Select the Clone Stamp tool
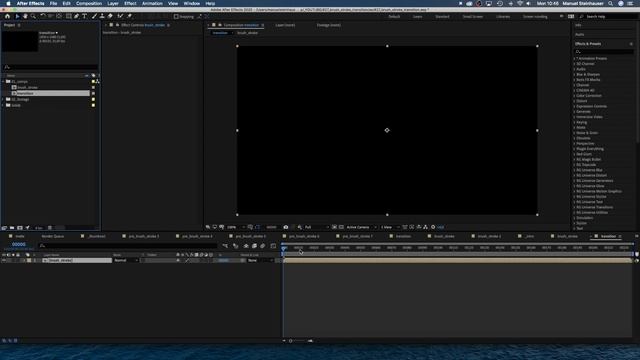The image size is (640, 360). [102, 16]
